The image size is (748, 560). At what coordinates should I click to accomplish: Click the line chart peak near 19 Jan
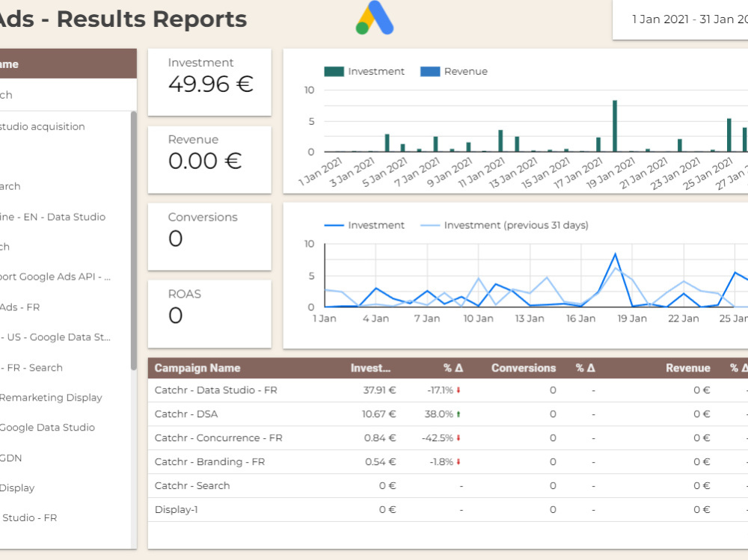(616, 253)
